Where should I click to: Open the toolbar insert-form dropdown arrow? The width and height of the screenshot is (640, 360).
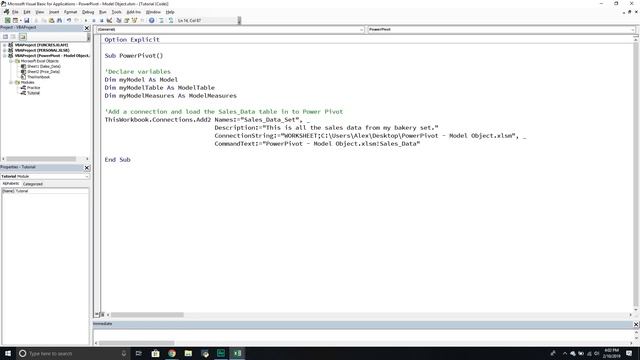click(x=20, y=20)
